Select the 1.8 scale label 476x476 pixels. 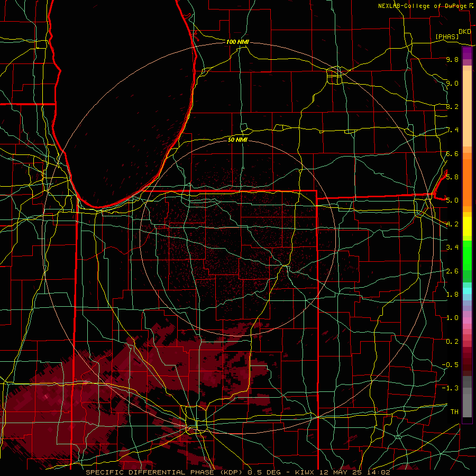click(x=452, y=294)
